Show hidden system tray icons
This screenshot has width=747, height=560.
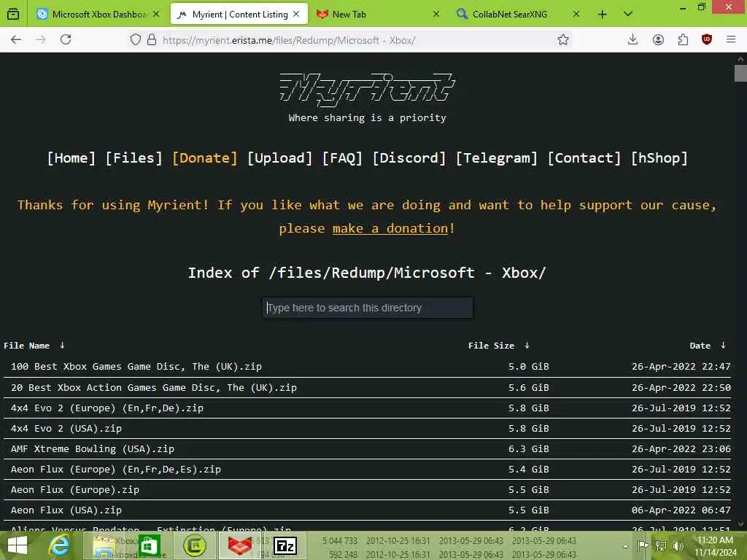625,546
